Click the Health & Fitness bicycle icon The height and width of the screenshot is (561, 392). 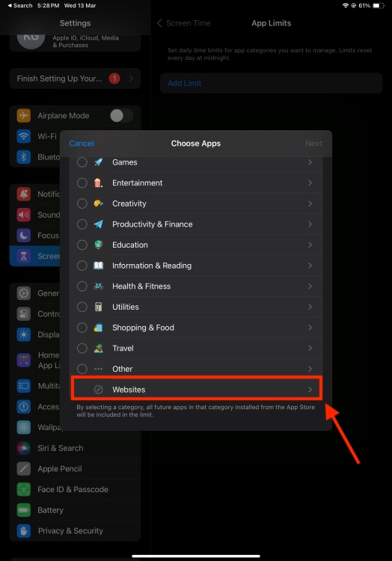click(x=98, y=286)
